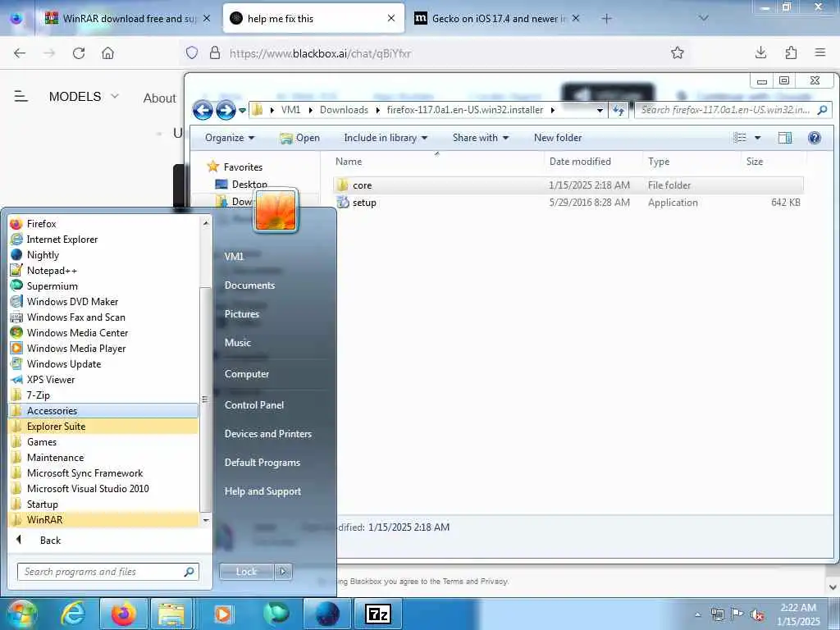Open Windows Fax and Scan entry

(x=103, y=317)
